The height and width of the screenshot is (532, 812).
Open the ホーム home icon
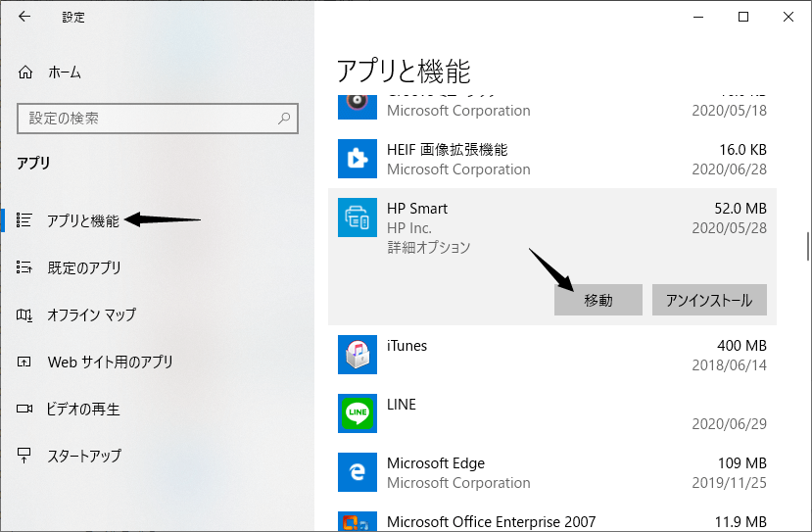[25, 72]
